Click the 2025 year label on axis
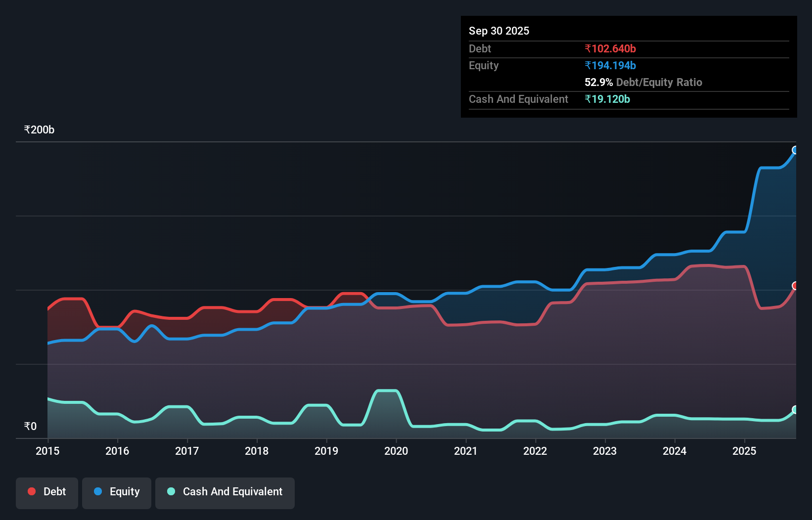This screenshot has width=812, height=520. coord(745,451)
